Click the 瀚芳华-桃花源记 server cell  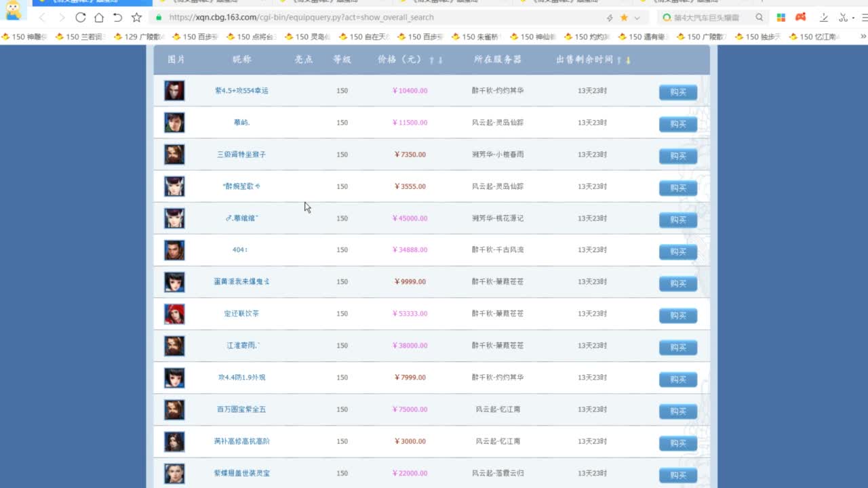pos(498,218)
